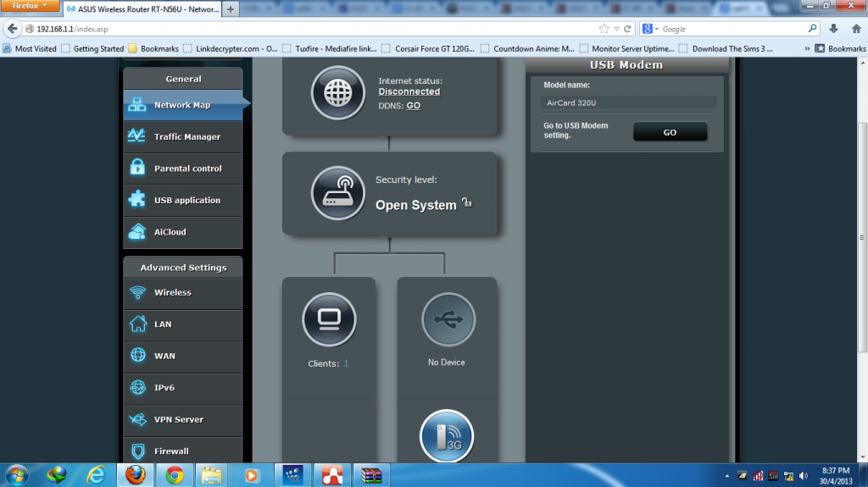Click the browser address bar URL

tap(254, 29)
